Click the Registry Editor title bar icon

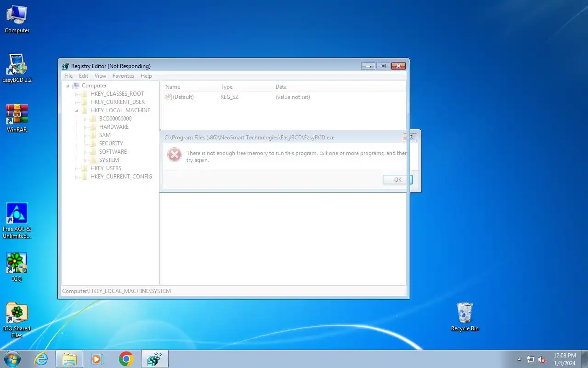point(66,66)
